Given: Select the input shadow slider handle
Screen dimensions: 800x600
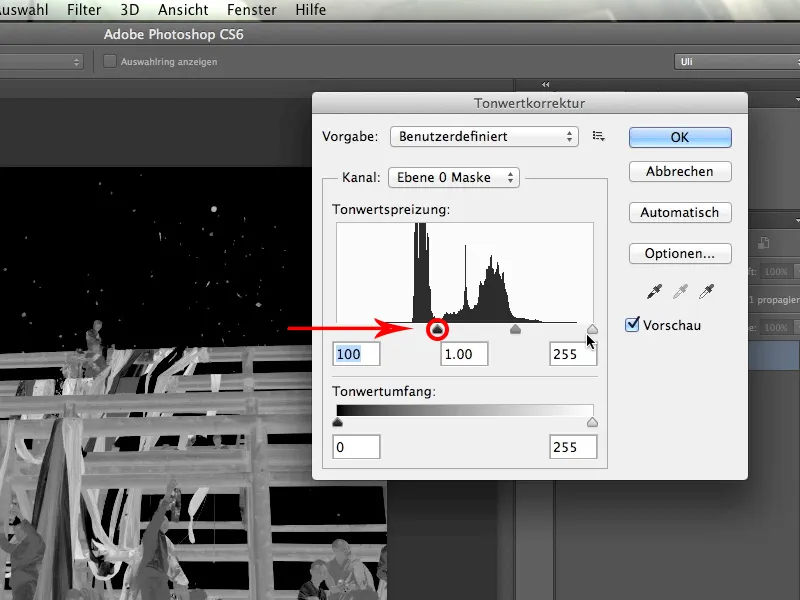Looking at the screenshot, I should [x=437, y=329].
